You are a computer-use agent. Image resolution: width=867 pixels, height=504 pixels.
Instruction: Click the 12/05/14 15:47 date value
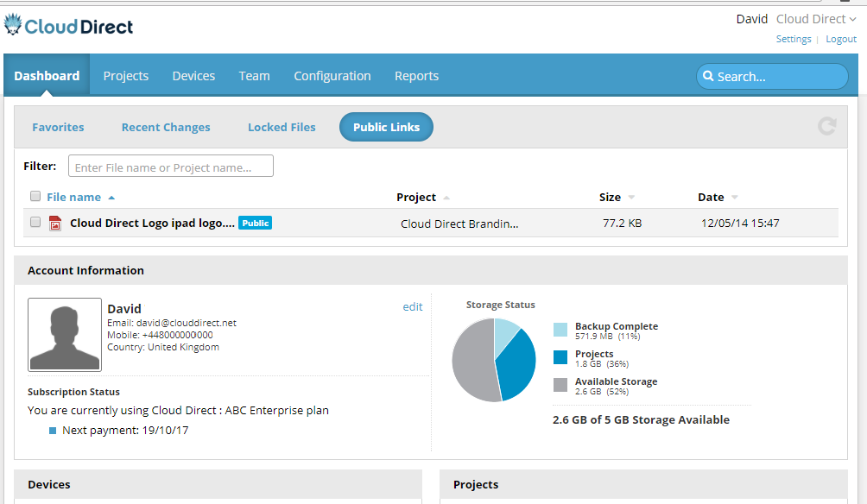pyautogui.click(x=740, y=224)
